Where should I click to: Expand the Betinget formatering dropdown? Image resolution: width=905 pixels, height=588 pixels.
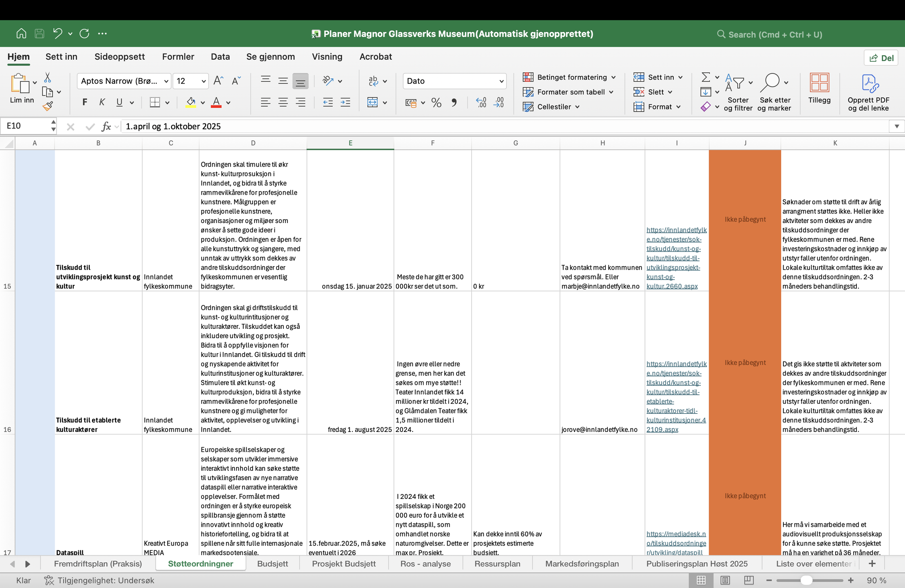[613, 77]
